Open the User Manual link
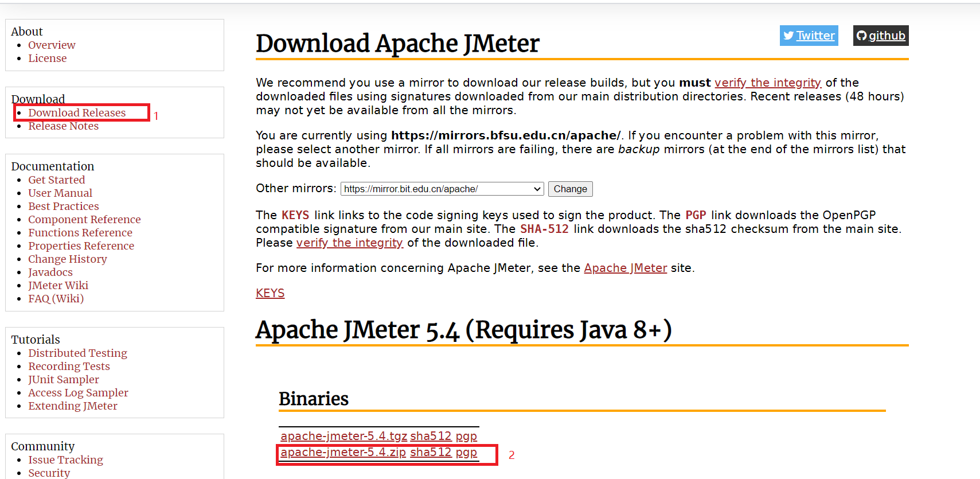The image size is (980, 479). coord(60,193)
